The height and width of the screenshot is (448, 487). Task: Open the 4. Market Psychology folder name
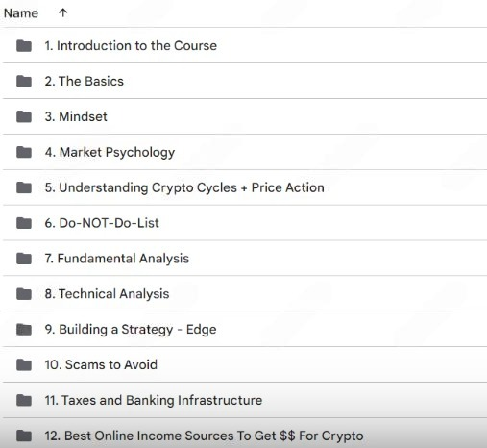(110, 153)
